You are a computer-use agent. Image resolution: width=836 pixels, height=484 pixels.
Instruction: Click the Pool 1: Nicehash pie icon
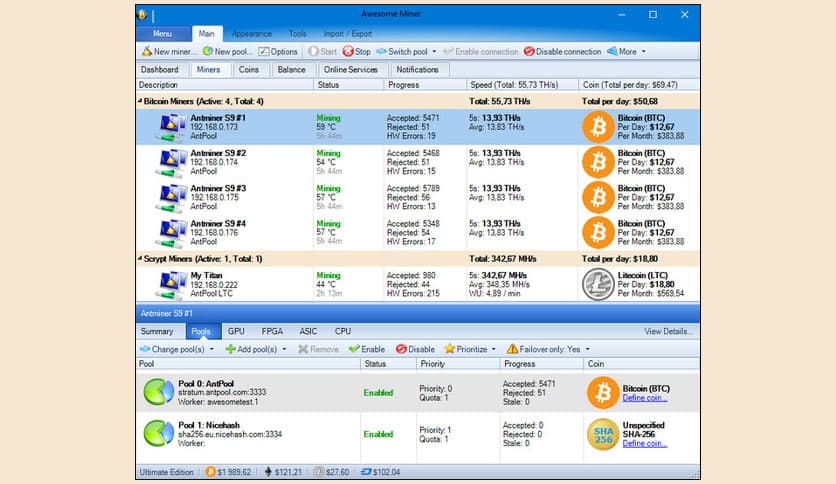pyautogui.click(x=158, y=433)
